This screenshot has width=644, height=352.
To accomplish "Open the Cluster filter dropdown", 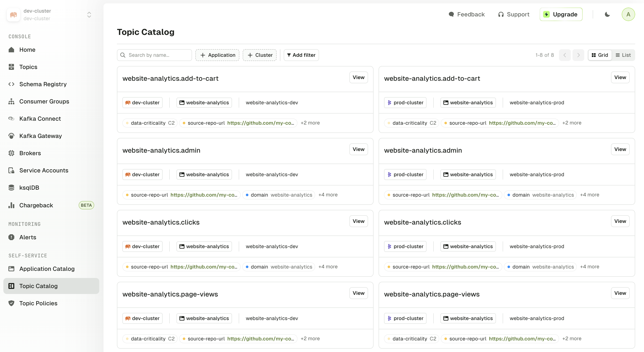I will (x=260, y=55).
